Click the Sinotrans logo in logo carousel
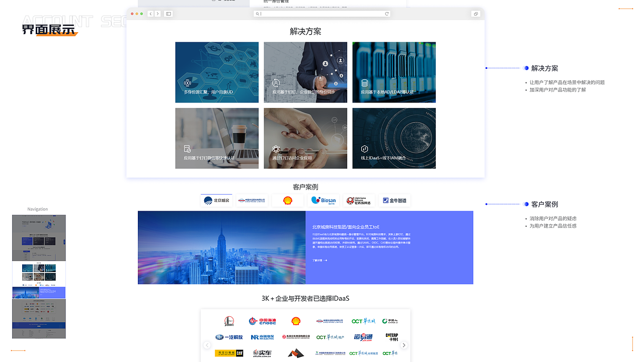Viewport: 644px width, 362px height. pos(330,321)
